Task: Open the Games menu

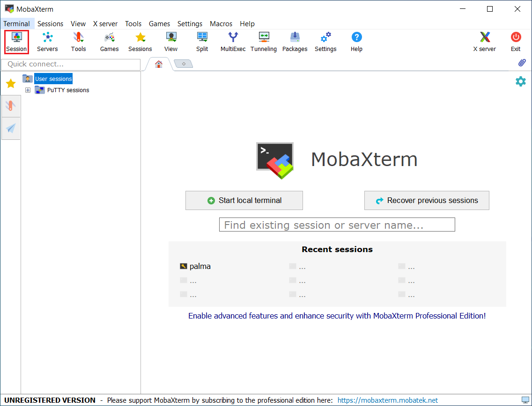Action: click(159, 24)
